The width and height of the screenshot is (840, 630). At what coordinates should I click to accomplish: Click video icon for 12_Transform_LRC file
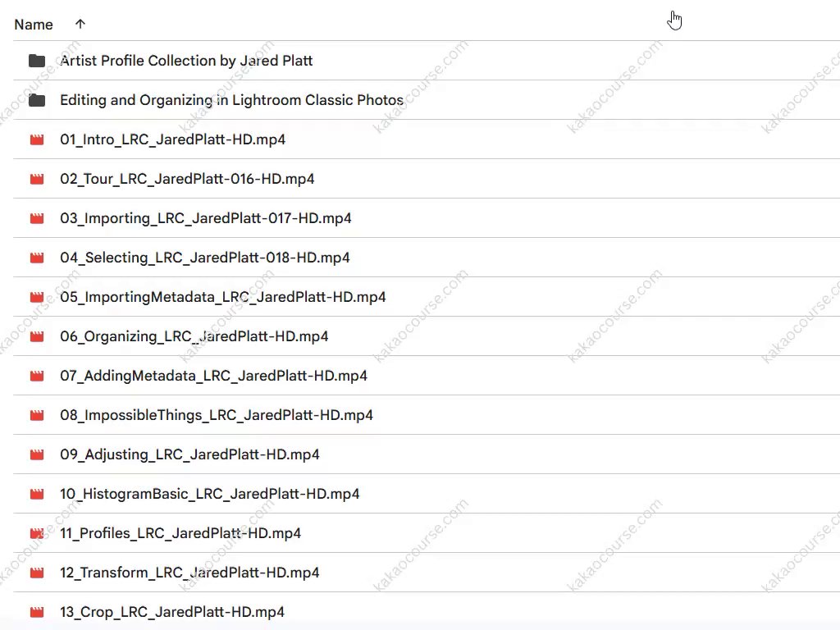click(37, 573)
